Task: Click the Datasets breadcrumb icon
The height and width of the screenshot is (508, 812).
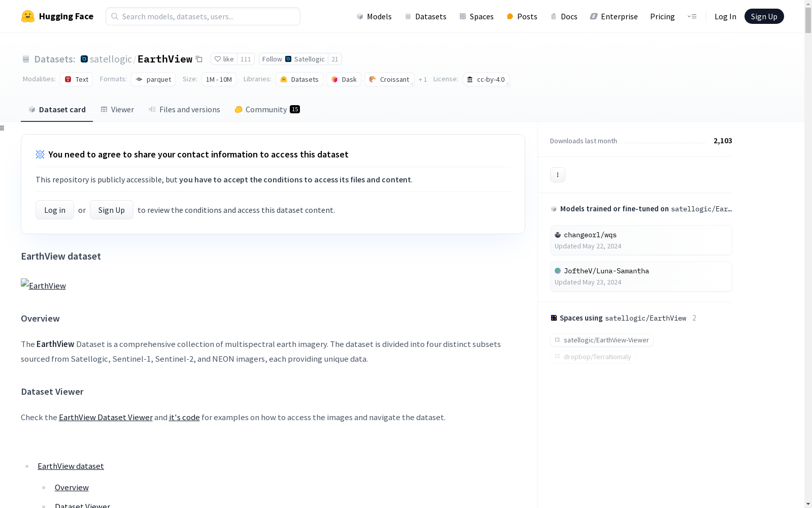Action: pos(26,59)
